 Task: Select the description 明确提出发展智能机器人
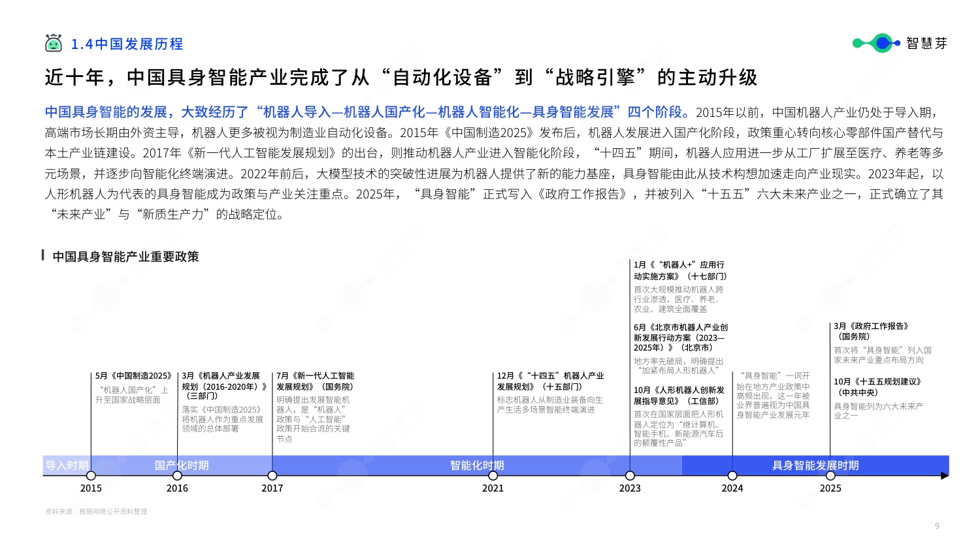pyautogui.click(x=313, y=419)
